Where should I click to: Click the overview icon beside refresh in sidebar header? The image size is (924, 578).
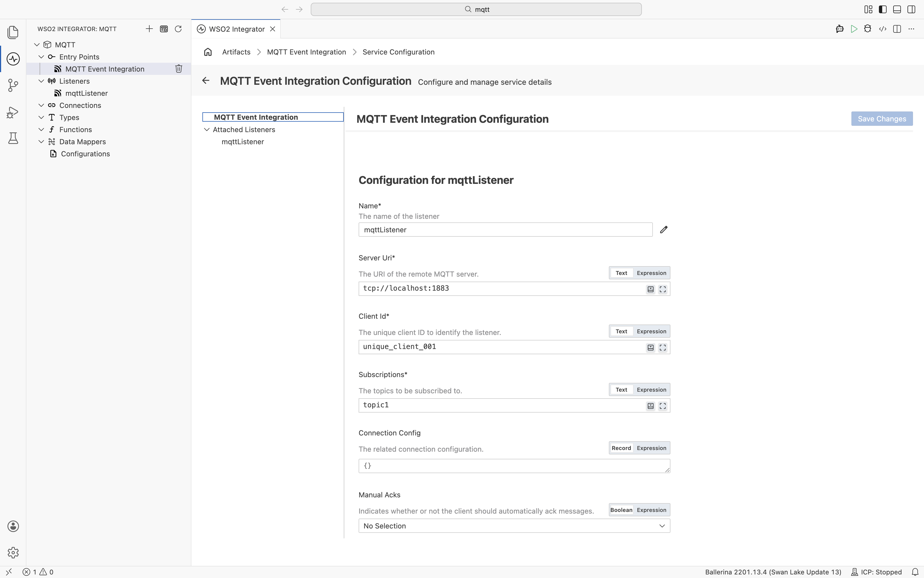[x=164, y=29]
